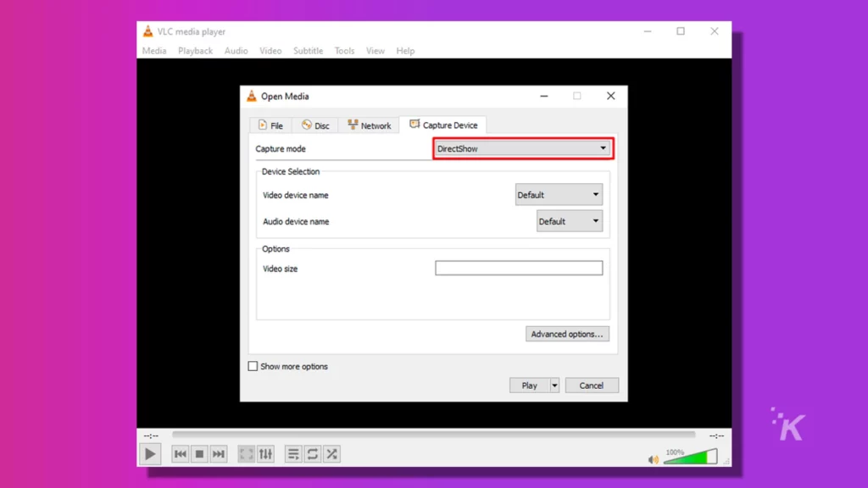Click the remaining time label
Image resolution: width=868 pixels, height=488 pixels.
coord(717,436)
